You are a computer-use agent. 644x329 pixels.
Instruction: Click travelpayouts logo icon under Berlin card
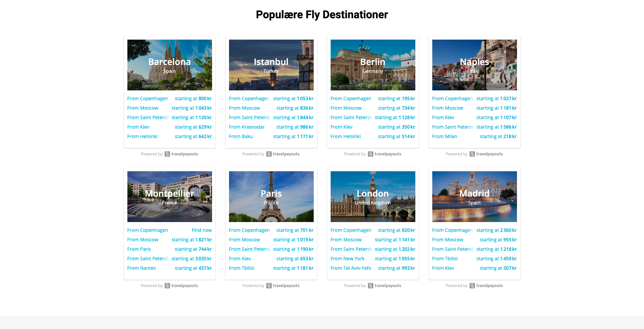[x=371, y=154]
